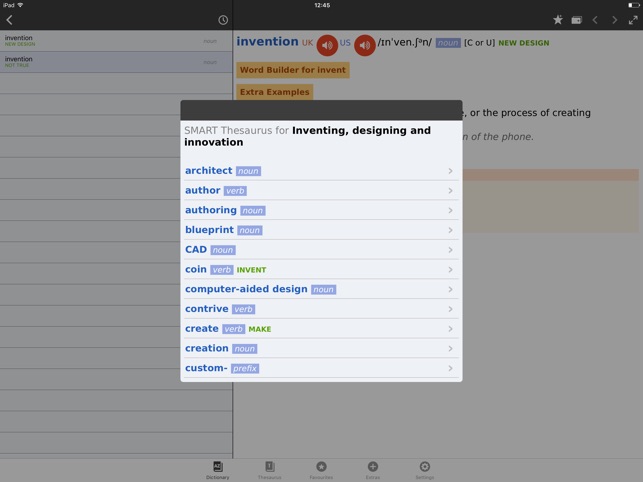Play US pronunciation of invention
Viewport: 643px width, 482px height.
365,45
